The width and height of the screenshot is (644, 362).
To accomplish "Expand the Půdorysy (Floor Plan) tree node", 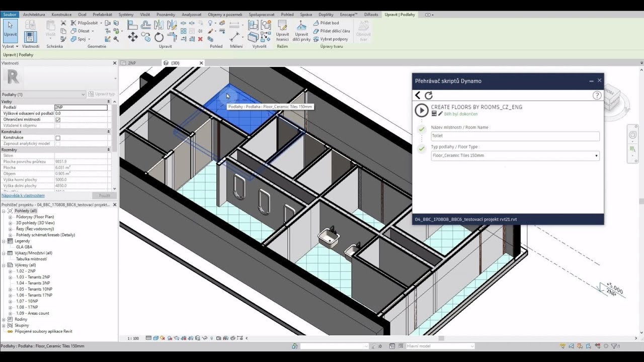I will pyautogui.click(x=10, y=217).
